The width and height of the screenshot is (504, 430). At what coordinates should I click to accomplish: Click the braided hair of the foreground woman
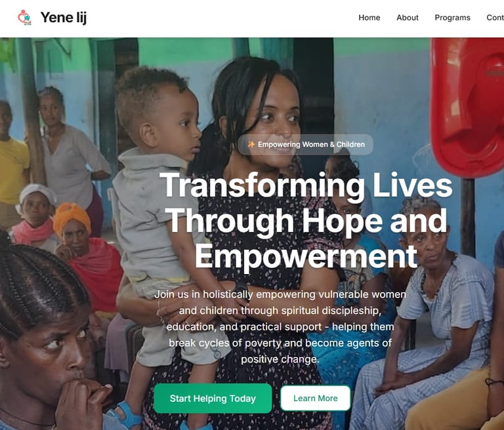tap(37, 283)
